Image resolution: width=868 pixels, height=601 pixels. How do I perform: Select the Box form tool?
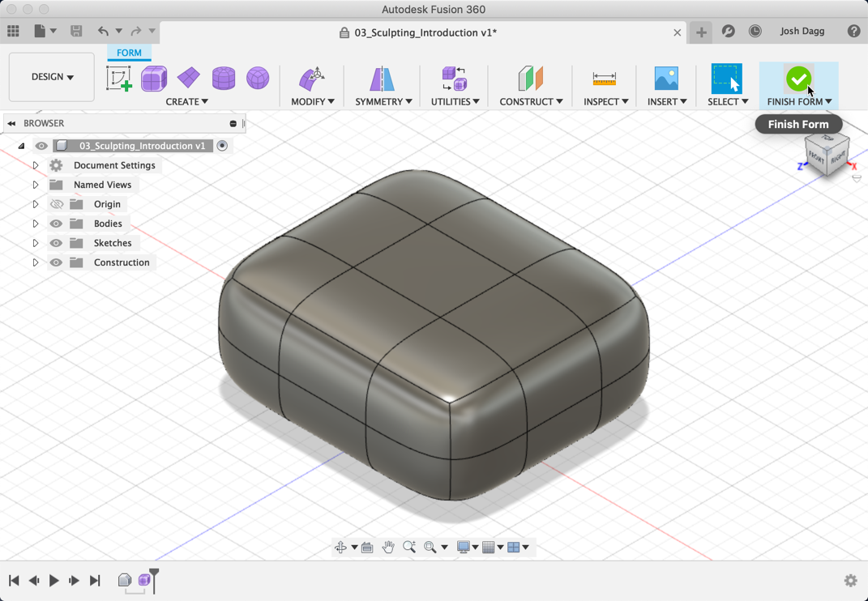pyautogui.click(x=154, y=78)
